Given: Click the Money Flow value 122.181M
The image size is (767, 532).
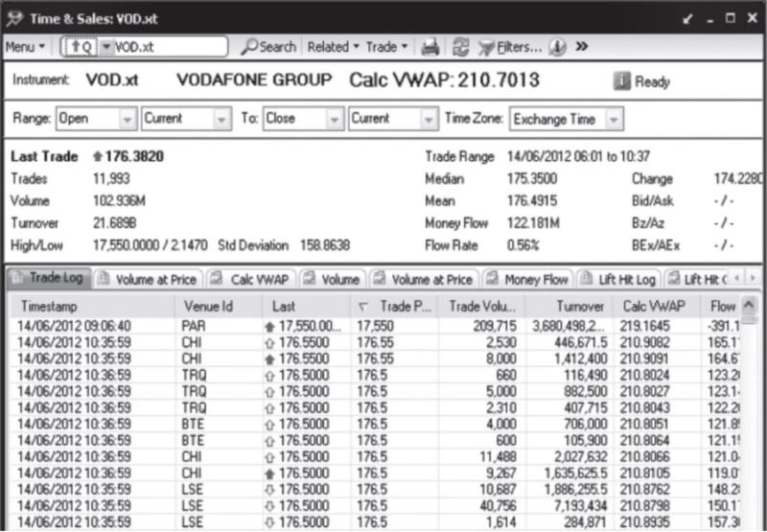Looking at the screenshot, I should click(533, 223).
